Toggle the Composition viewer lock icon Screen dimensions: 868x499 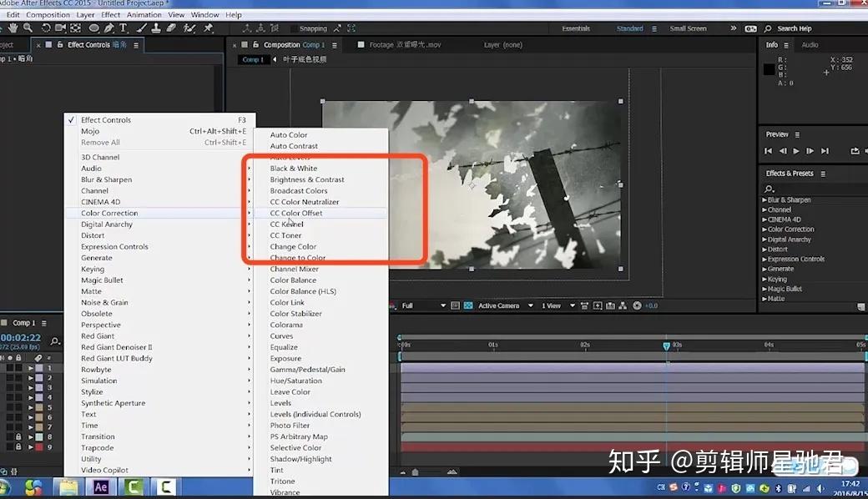pyautogui.click(x=255, y=45)
